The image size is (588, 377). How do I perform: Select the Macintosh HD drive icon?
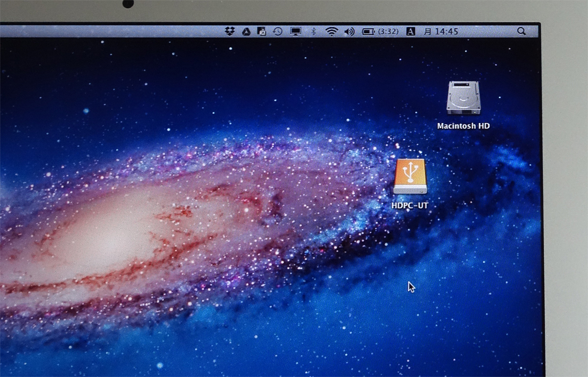point(464,98)
